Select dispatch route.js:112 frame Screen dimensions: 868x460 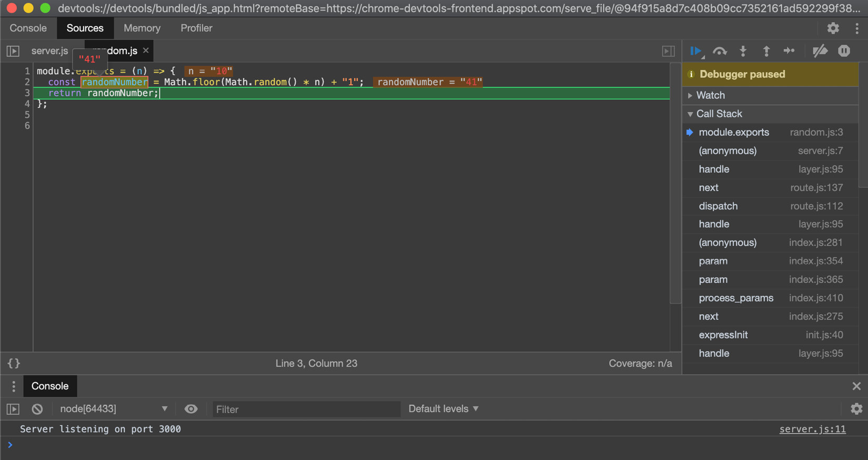tap(770, 206)
